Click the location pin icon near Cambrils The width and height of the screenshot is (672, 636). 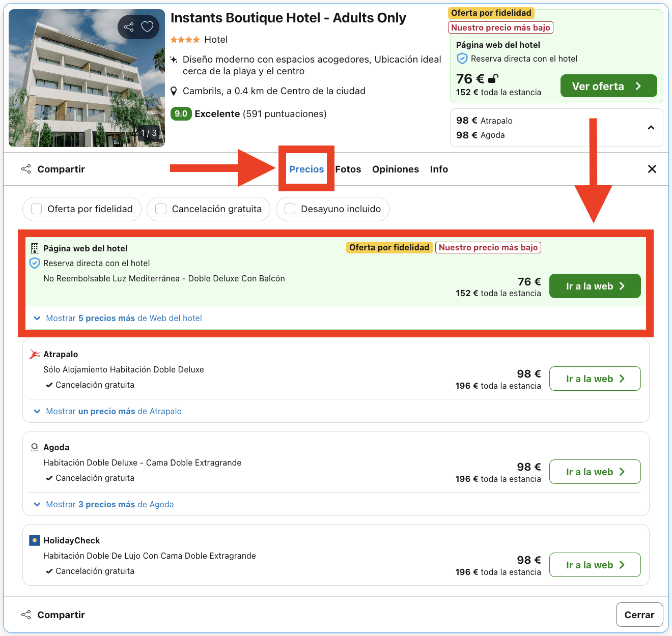click(174, 91)
